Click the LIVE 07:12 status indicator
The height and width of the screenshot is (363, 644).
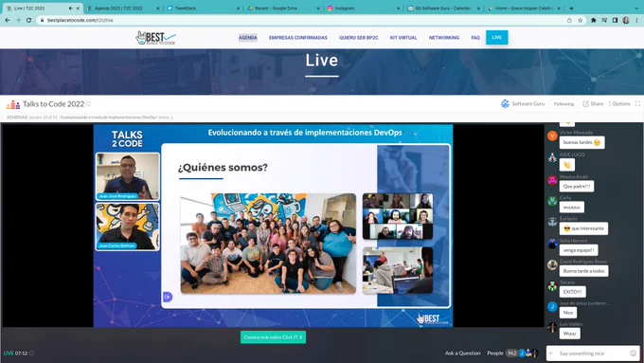(x=19, y=354)
